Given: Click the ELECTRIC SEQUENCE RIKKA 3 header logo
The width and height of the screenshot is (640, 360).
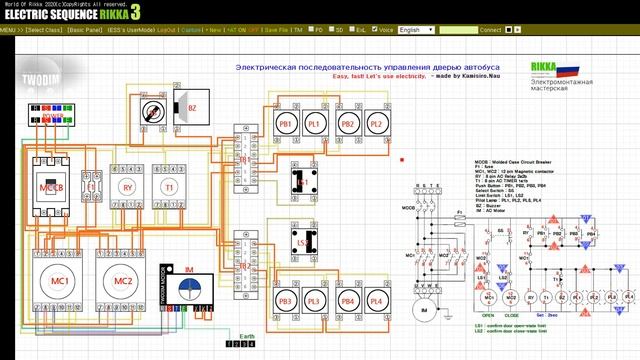Looking at the screenshot, I should (73, 13).
